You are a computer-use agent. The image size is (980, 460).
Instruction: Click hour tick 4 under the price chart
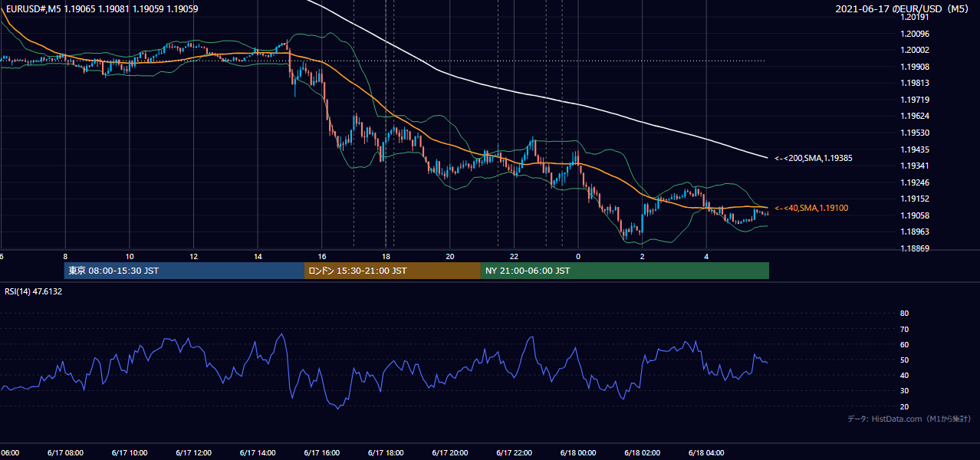(x=706, y=256)
